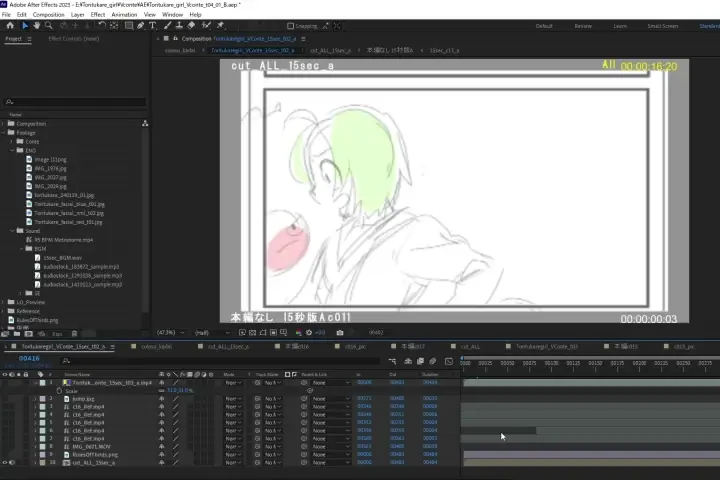The image size is (720, 480).
Task: Switch to the Effect Controls (none) tab
Action: coord(73,39)
